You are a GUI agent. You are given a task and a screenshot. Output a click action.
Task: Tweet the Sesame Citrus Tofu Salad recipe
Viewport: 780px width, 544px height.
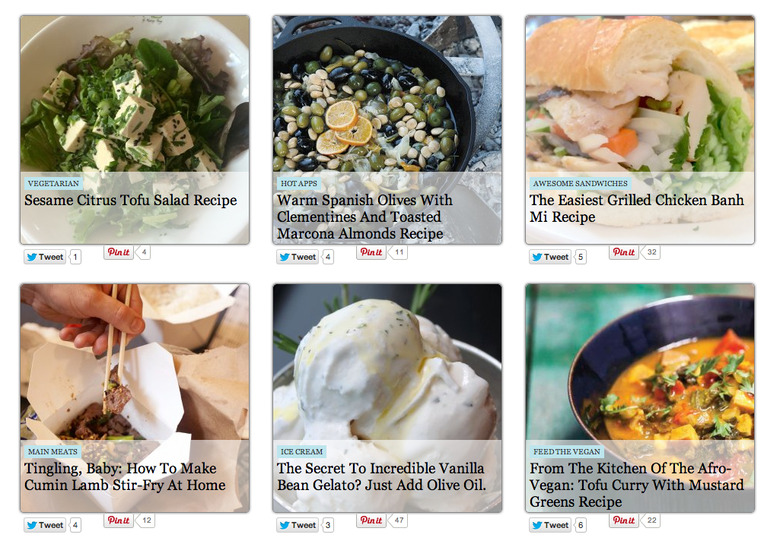[x=45, y=257]
